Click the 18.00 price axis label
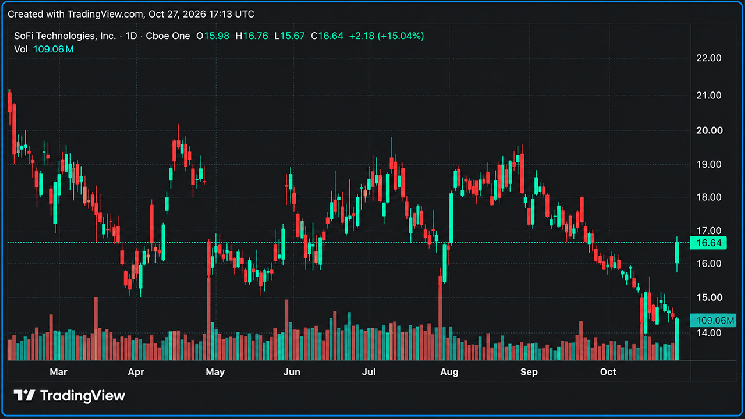This screenshot has height=419, width=745. [708, 197]
